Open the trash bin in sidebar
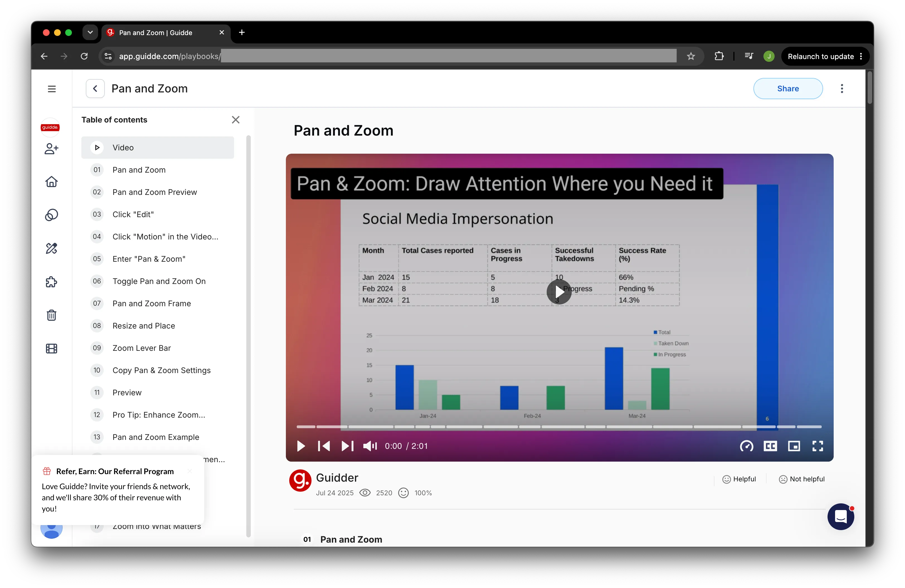Screen dimensions: 905x588 (51, 315)
